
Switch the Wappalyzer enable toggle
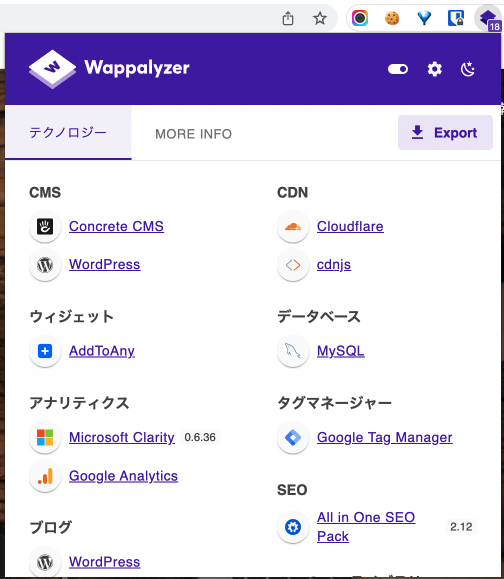[398, 69]
